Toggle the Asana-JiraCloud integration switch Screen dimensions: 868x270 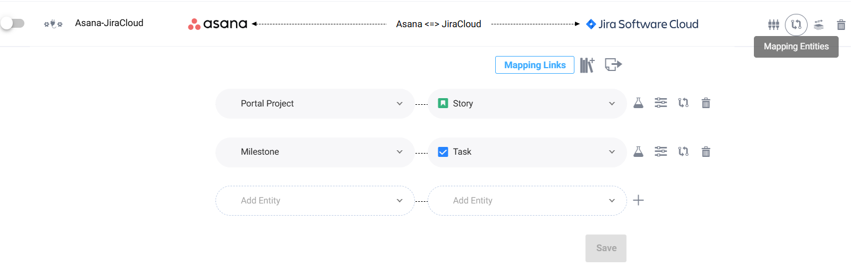[12, 23]
